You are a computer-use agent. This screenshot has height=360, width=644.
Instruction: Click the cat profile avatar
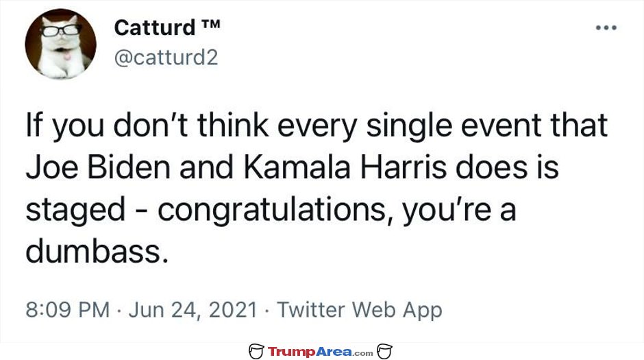pos(60,45)
